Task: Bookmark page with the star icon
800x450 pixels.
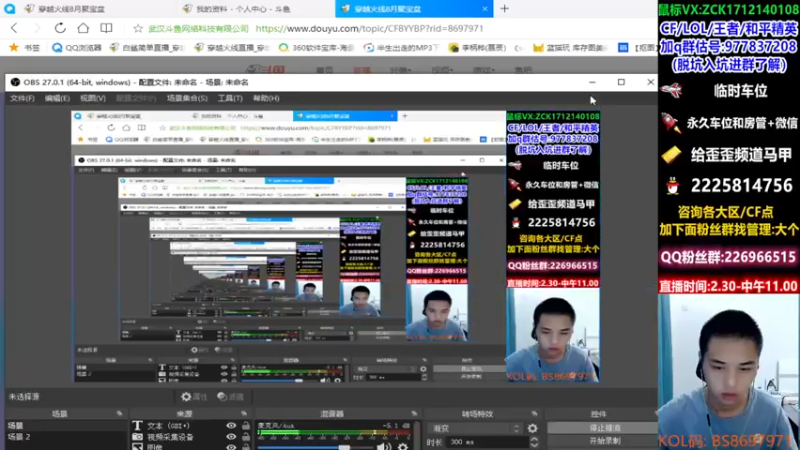Action: point(137,29)
